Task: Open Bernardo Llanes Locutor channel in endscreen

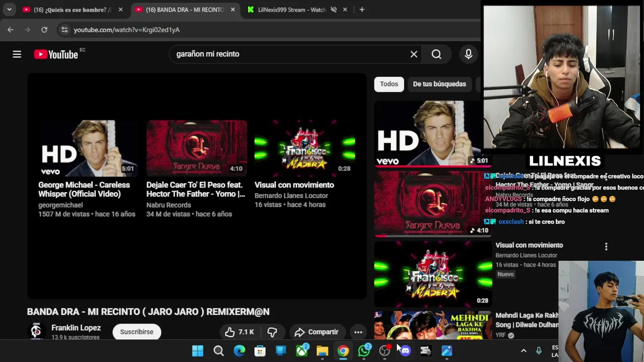Action: pos(291,196)
